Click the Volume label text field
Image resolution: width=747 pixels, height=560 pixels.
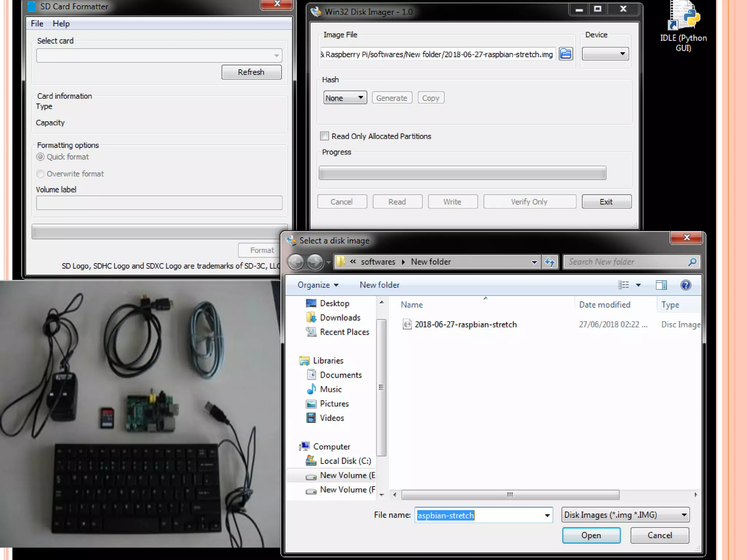(x=159, y=203)
